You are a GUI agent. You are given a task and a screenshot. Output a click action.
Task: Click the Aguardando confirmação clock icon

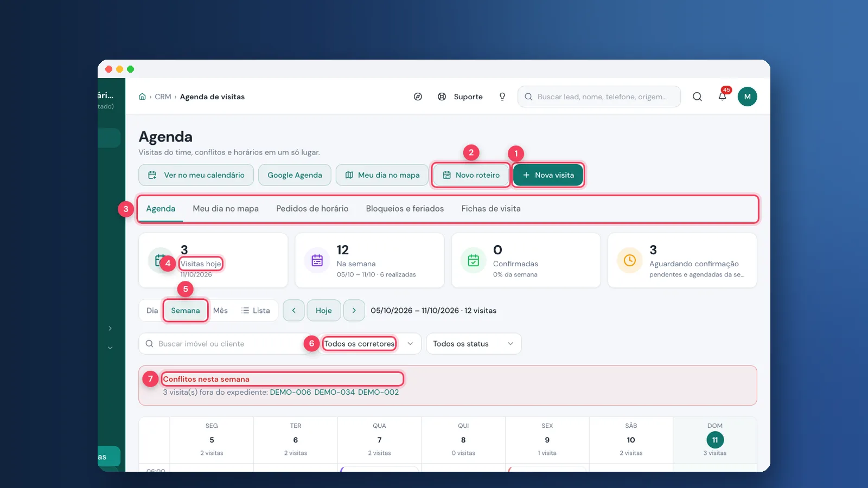click(630, 261)
